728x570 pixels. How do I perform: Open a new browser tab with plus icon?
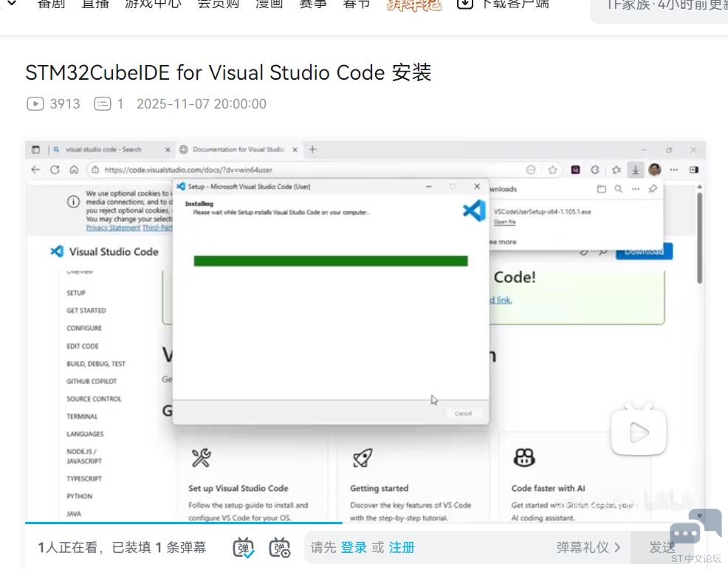pos(312,149)
